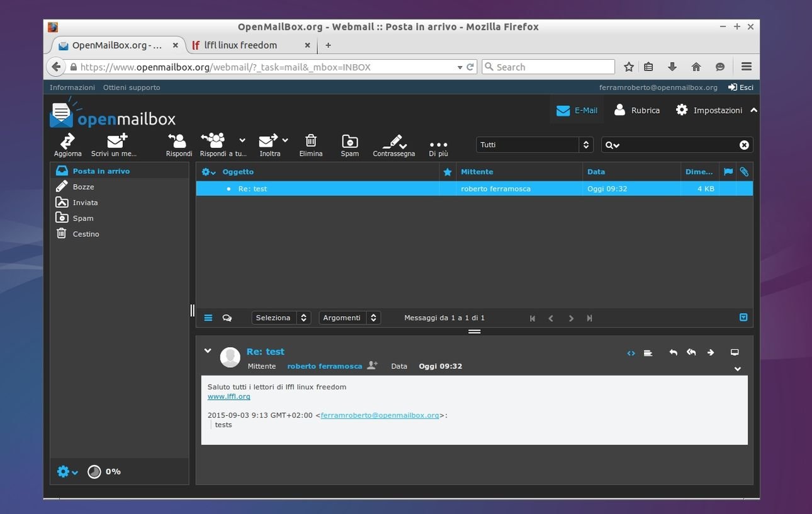Toggle the preview pane icon

743,317
